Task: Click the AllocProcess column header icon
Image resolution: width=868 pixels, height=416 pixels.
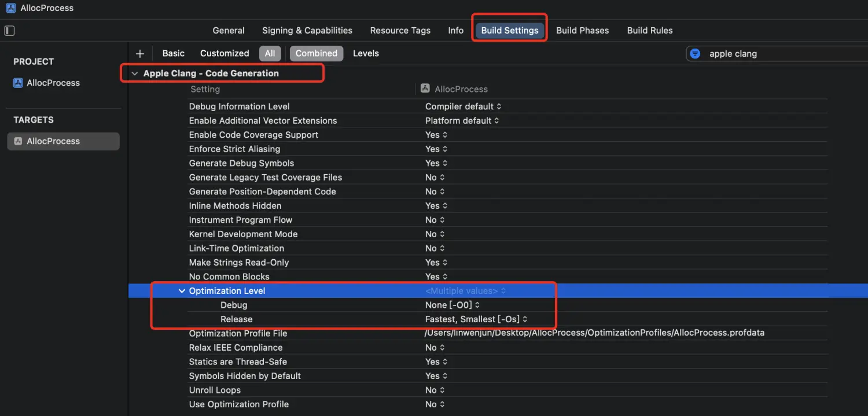Action: pyautogui.click(x=425, y=89)
